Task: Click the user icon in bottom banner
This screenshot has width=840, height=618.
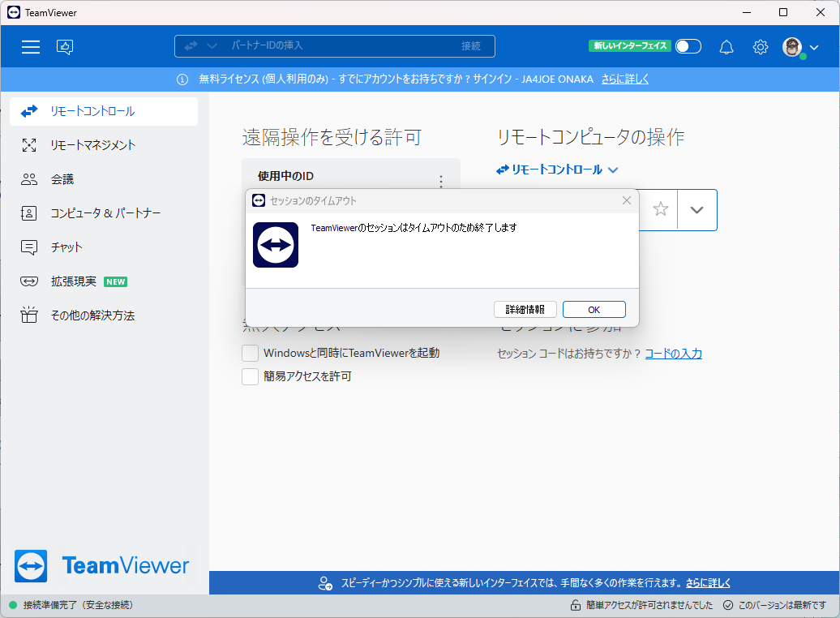Action: pyautogui.click(x=325, y=583)
